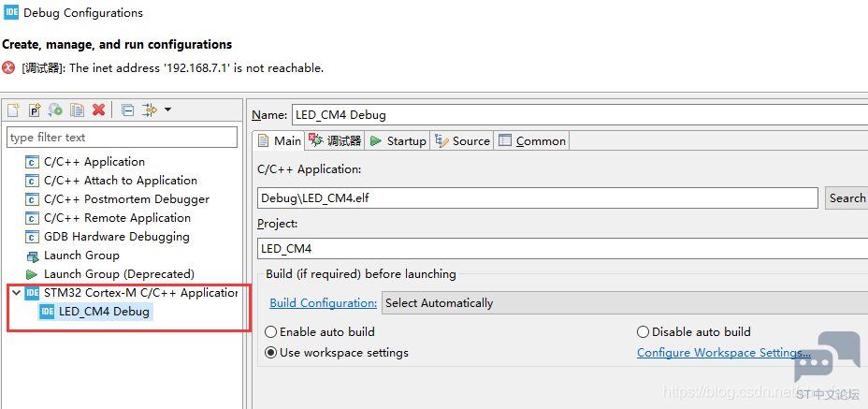The height and width of the screenshot is (409, 868).
Task: Click the Collapse All icon
Action: (128, 110)
